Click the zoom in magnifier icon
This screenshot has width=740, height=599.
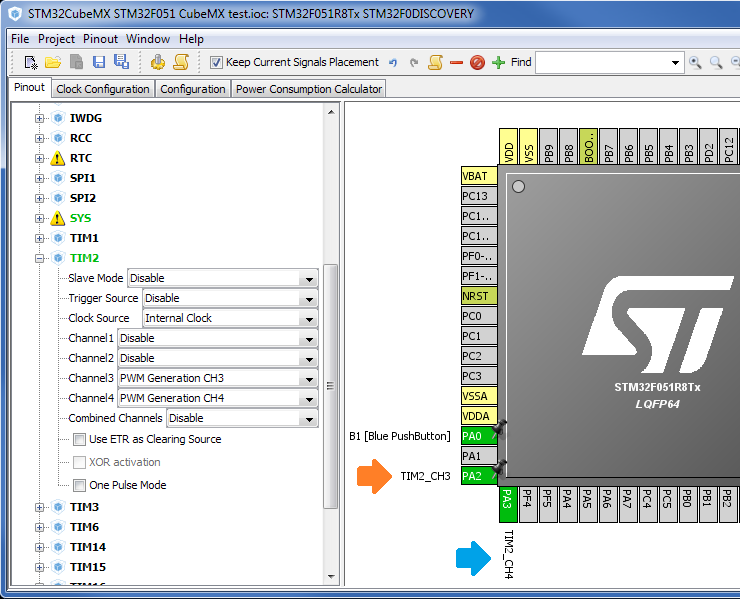coord(695,62)
